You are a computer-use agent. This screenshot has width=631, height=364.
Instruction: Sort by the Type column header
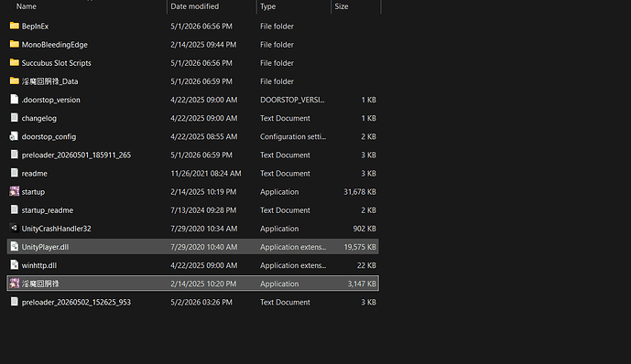coord(267,6)
